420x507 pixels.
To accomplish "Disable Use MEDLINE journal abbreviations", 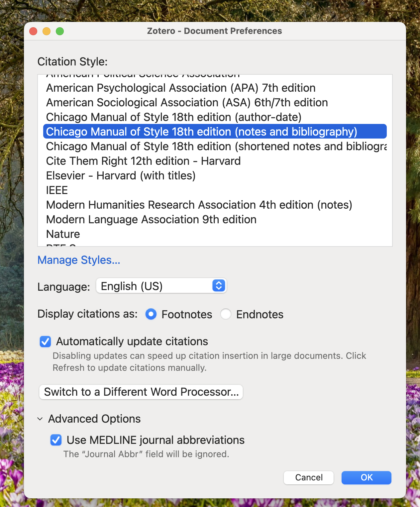I will click(x=56, y=440).
